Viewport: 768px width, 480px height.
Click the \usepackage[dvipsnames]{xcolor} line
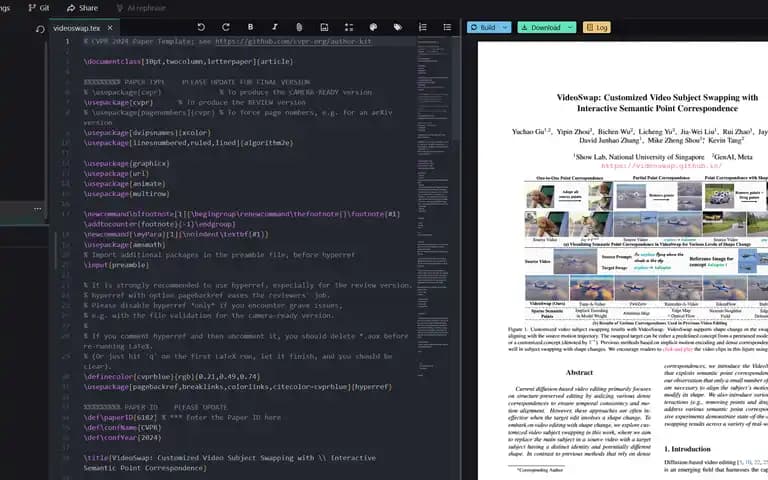[x=147, y=132]
